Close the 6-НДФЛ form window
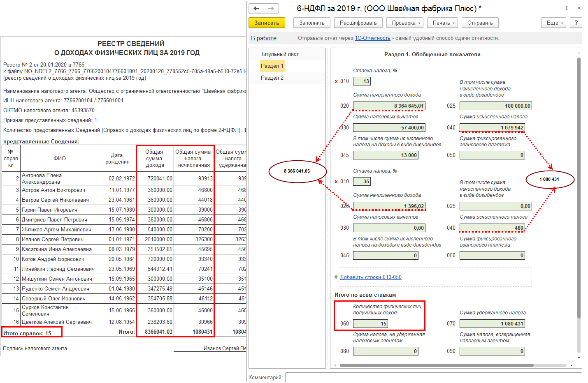 [579, 8]
